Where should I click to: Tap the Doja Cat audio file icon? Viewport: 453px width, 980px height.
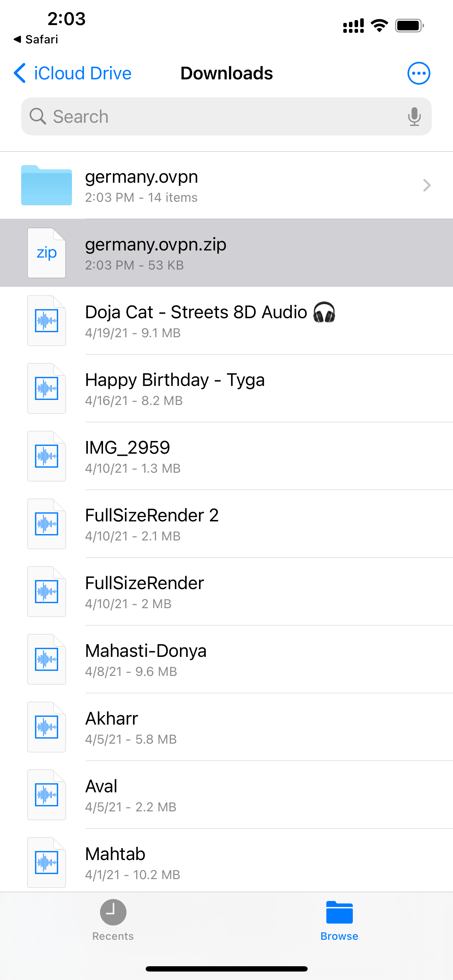coord(47,321)
